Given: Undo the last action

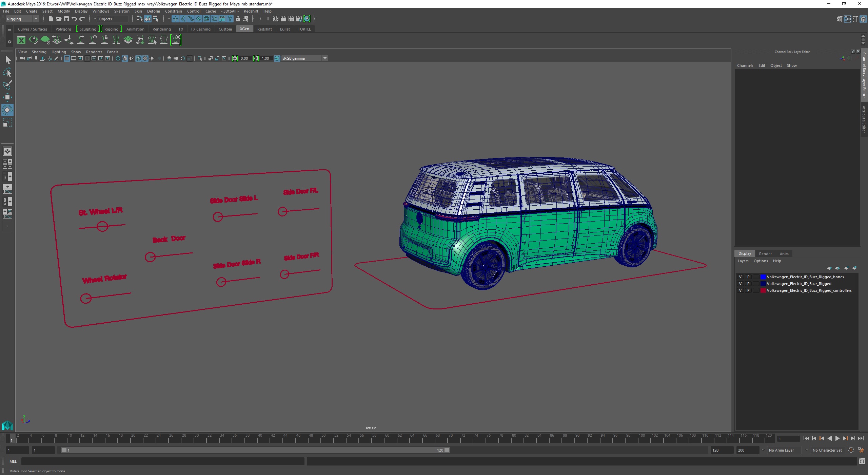Looking at the screenshot, I should [x=74, y=19].
